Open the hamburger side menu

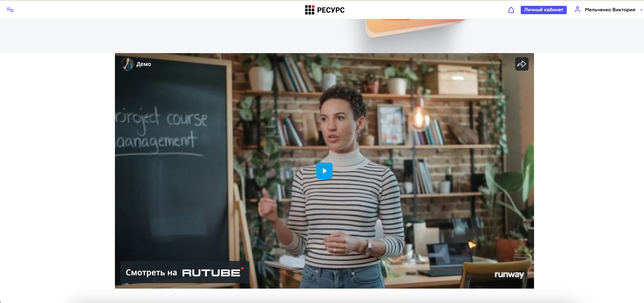coord(10,10)
